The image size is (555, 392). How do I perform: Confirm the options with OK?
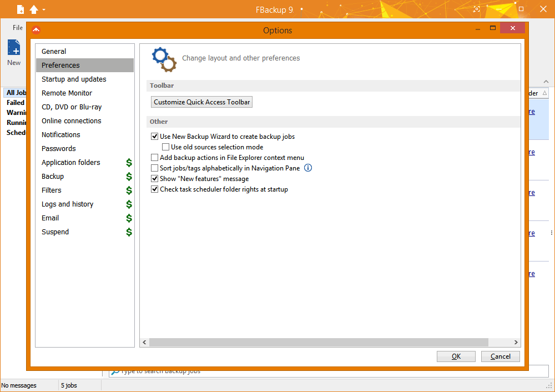456,356
